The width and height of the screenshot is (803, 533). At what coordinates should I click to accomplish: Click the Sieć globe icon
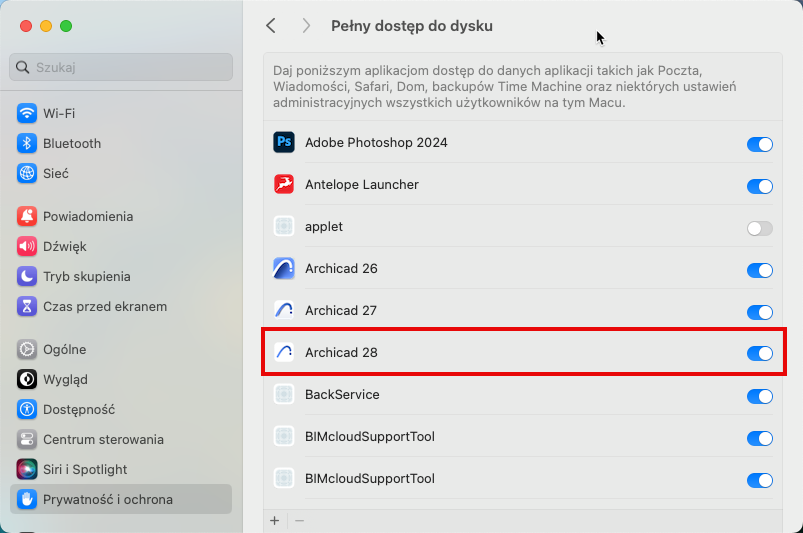pyautogui.click(x=27, y=174)
